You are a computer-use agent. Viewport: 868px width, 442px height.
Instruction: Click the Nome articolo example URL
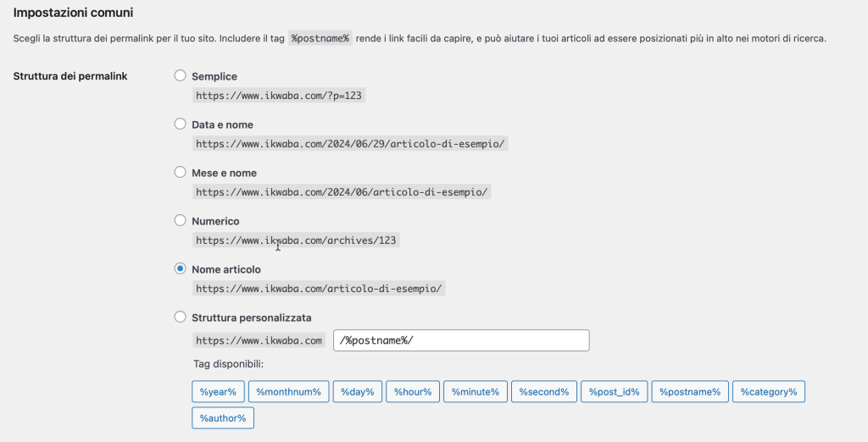[319, 289]
